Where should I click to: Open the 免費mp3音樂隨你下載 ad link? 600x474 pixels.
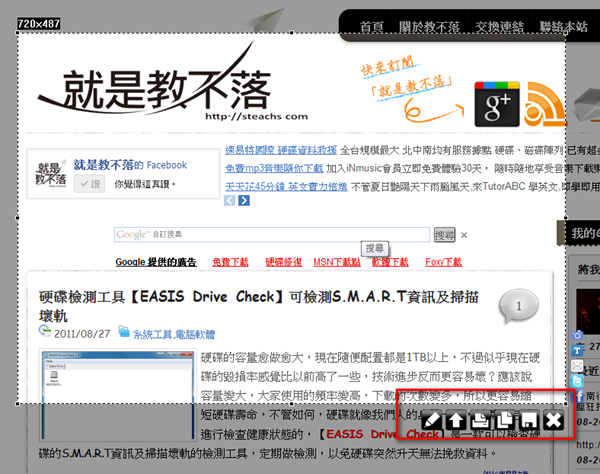(x=274, y=168)
